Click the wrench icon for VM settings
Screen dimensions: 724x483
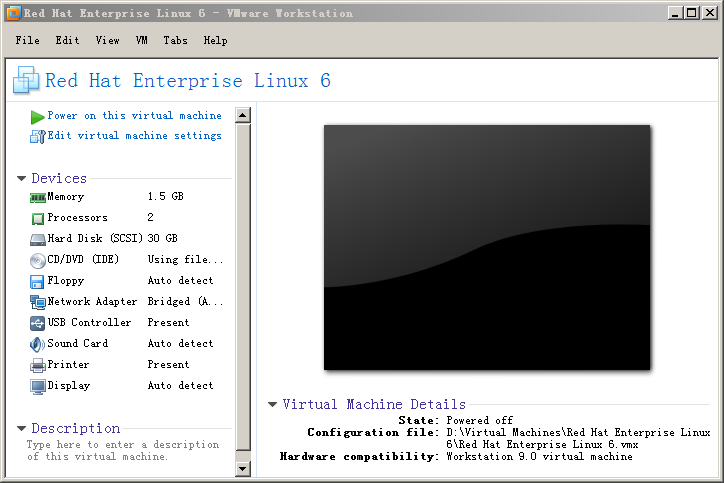(37, 137)
